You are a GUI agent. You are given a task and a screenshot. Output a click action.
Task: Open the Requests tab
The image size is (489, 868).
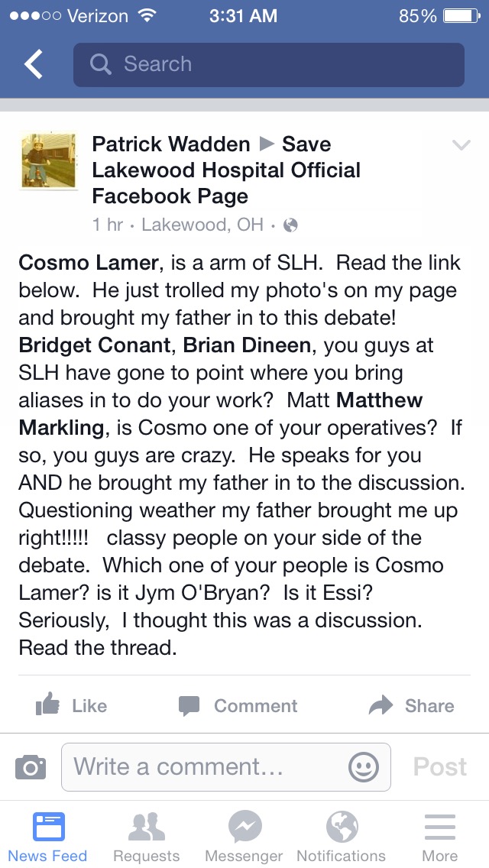click(146, 837)
